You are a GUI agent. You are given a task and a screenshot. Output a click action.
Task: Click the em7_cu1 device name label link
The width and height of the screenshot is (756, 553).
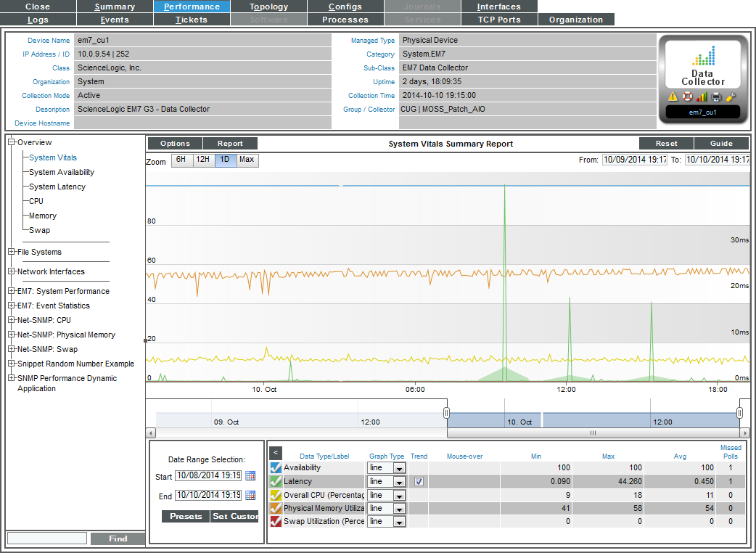[x=703, y=112]
